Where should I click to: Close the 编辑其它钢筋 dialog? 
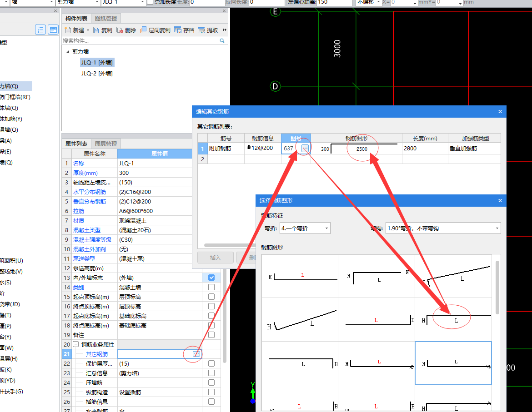500,111
